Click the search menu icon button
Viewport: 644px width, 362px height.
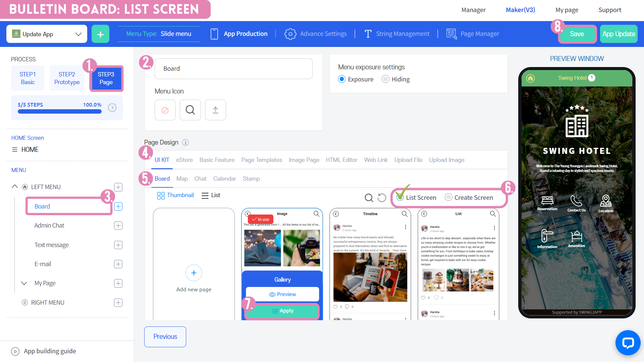pos(190,110)
